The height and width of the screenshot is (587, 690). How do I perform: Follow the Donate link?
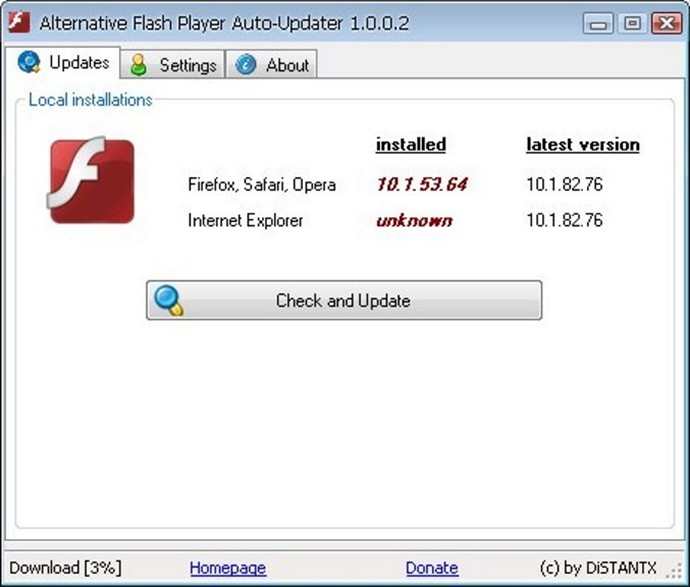pos(432,568)
